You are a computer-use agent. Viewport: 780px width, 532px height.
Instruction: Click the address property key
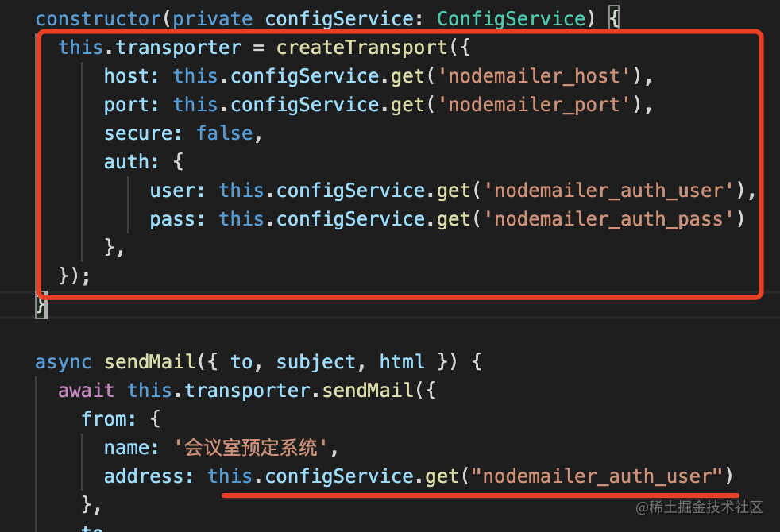point(149,476)
